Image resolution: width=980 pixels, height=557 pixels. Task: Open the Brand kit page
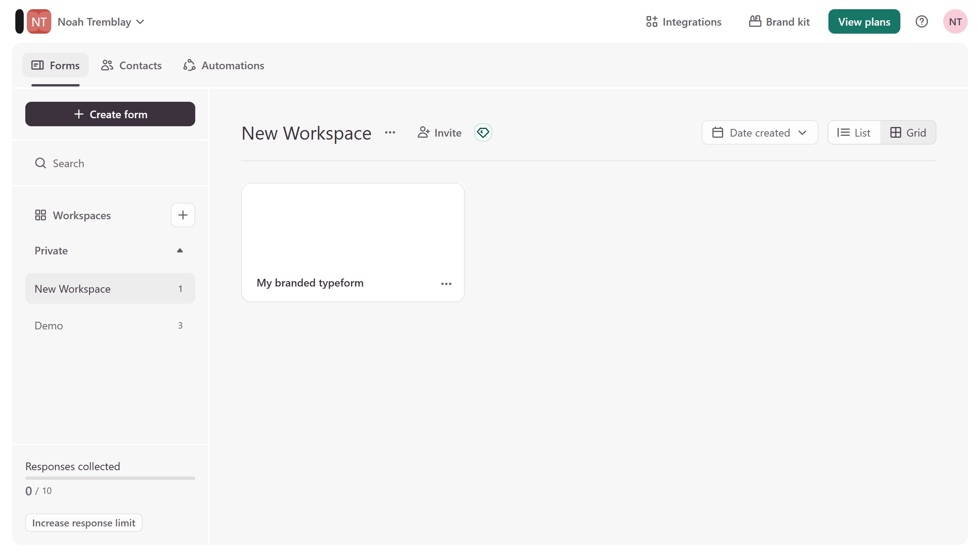pyautogui.click(x=779, y=22)
